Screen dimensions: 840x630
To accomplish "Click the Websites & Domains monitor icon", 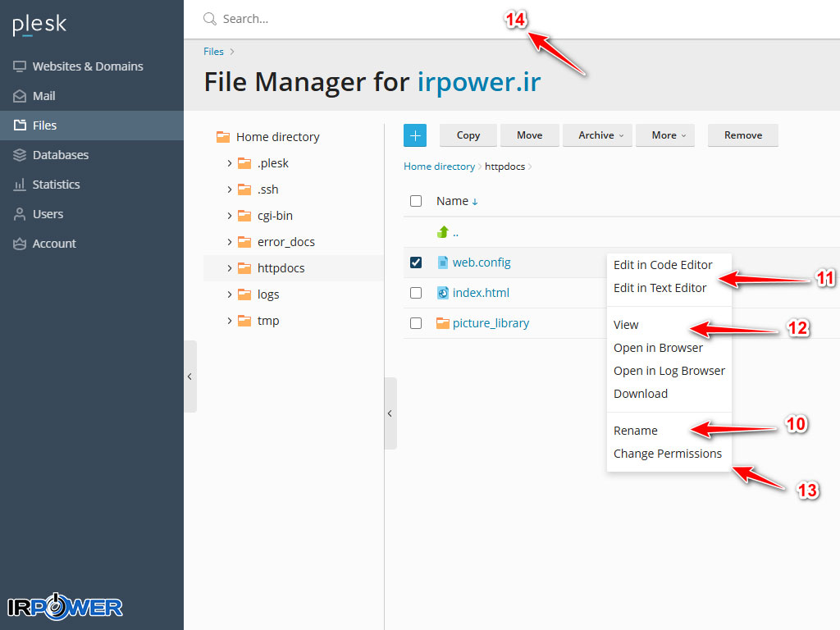I will (x=19, y=66).
